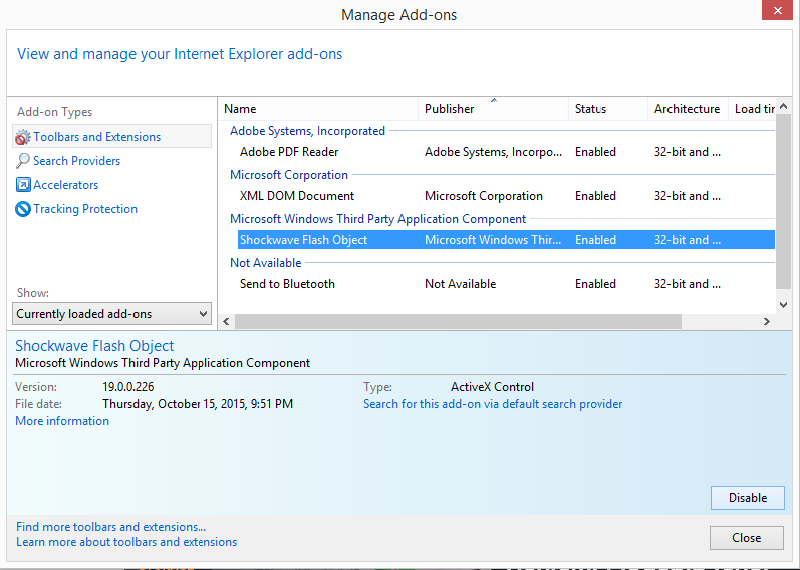Sort list by Status column header
Viewport: 800px width, 570px height.
click(607, 109)
